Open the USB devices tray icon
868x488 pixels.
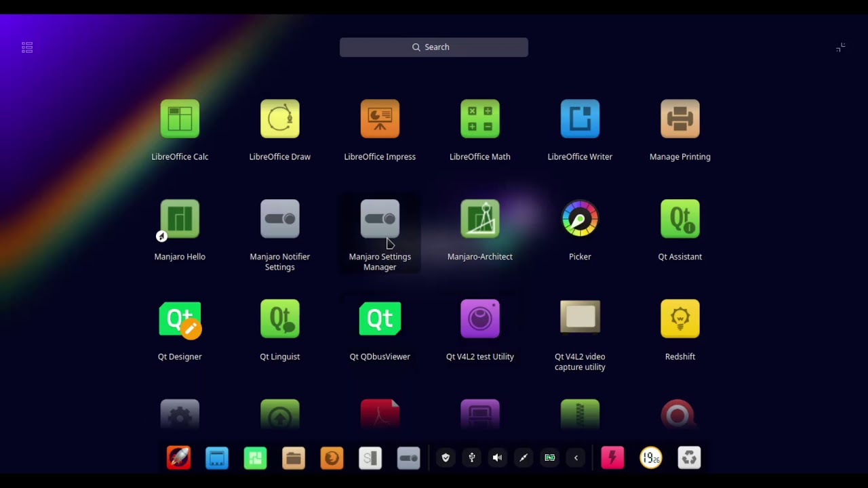coord(472,457)
